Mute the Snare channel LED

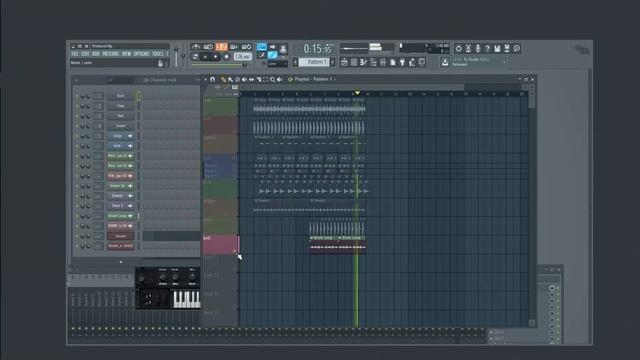[x=77, y=126]
